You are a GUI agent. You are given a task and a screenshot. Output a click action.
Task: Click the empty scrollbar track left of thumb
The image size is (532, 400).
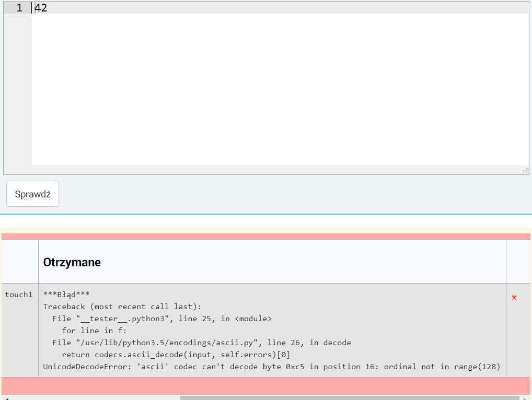click(x=94, y=398)
